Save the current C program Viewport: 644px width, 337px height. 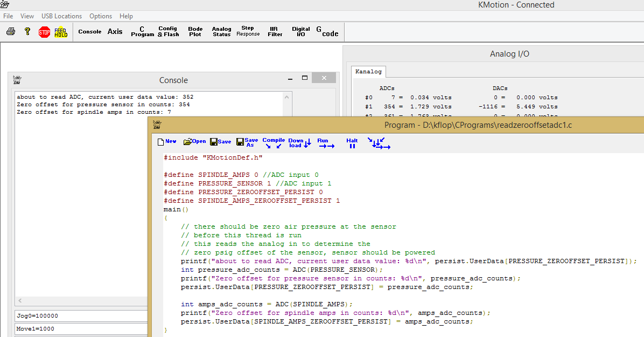(220, 142)
